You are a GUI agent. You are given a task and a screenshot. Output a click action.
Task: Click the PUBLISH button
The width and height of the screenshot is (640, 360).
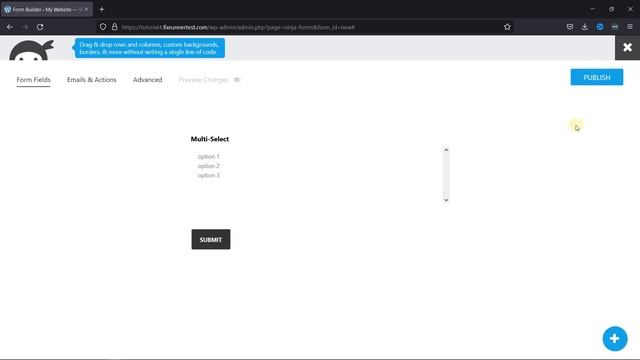click(597, 77)
